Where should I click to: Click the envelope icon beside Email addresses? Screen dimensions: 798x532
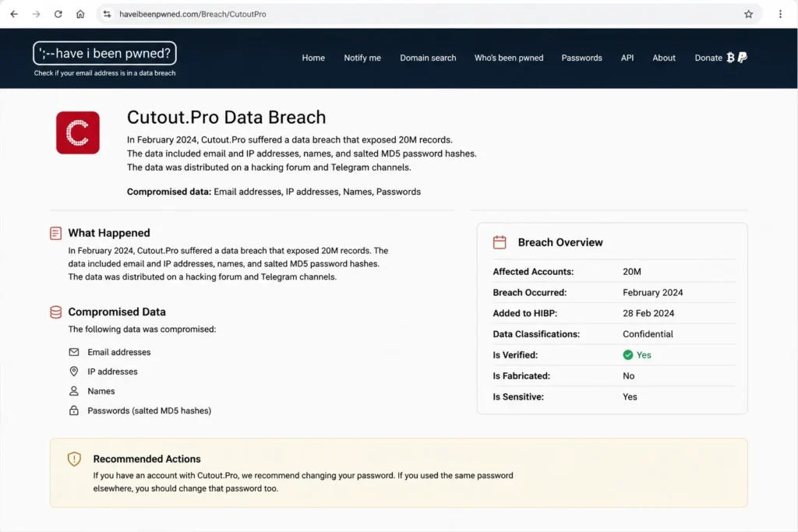pyautogui.click(x=74, y=352)
